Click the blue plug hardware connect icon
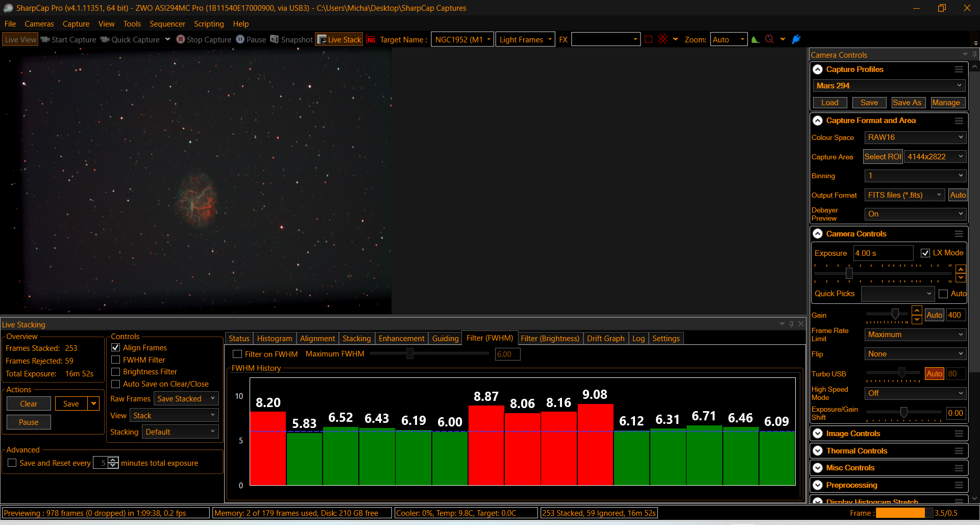The image size is (980, 525). click(x=796, y=39)
